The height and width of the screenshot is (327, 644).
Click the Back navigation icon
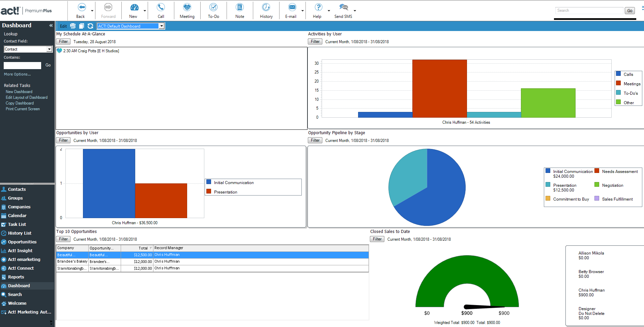point(82,7)
